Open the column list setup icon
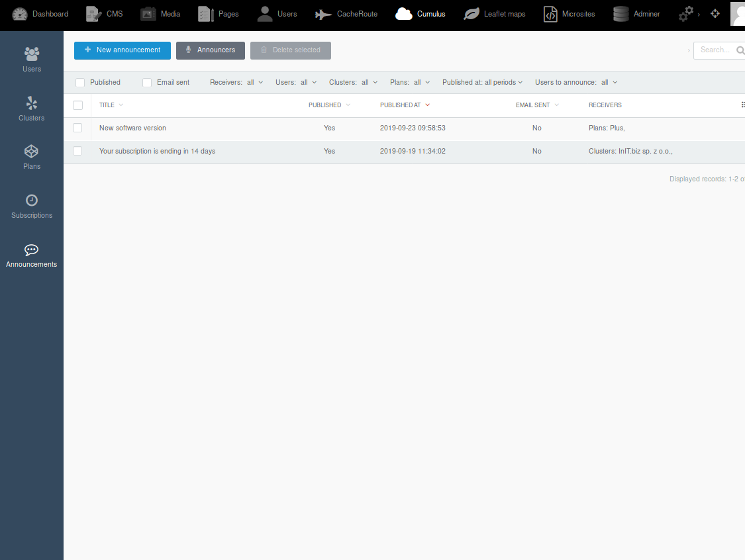Image resolution: width=745 pixels, height=560 pixels. [742, 105]
